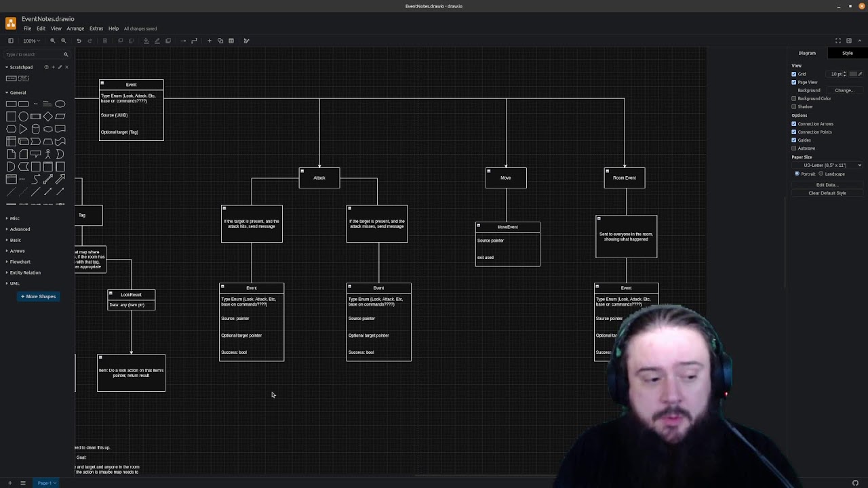Open the Extras menu
The width and height of the screenshot is (868, 488).
click(x=96, y=28)
